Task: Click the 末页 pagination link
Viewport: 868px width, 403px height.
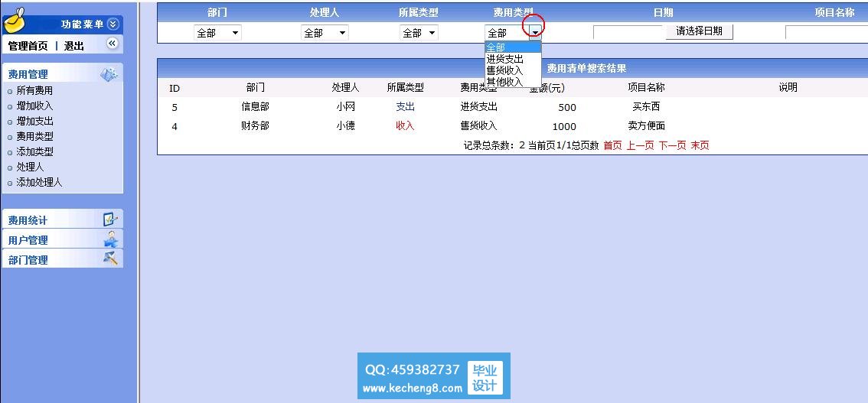Action: click(700, 145)
